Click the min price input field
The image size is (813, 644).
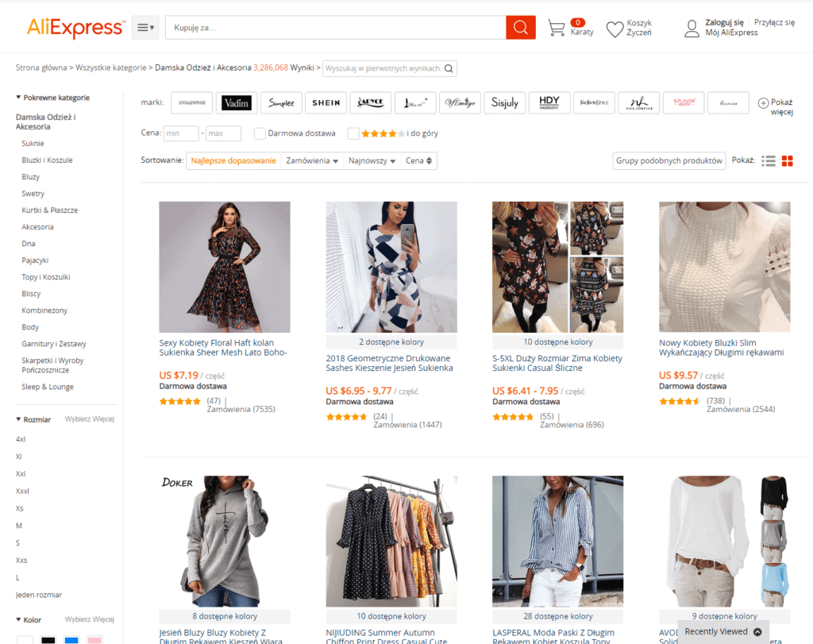[x=181, y=133]
